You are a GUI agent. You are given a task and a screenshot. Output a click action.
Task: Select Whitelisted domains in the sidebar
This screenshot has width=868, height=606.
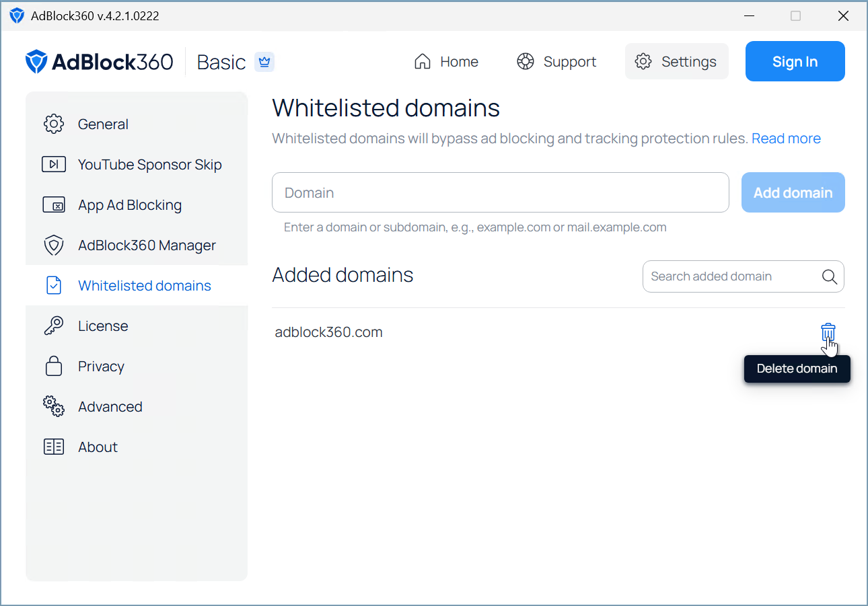pyautogui.click(x=137, y=285)
